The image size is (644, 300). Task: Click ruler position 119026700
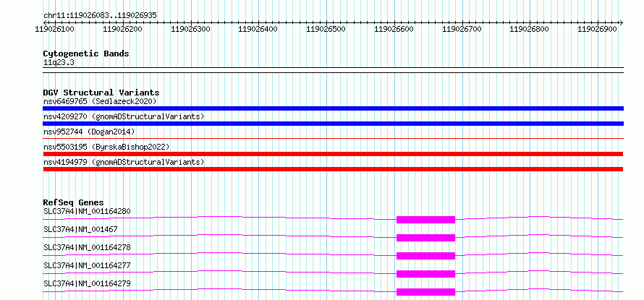pyautogui.click(x=462, y=30)
